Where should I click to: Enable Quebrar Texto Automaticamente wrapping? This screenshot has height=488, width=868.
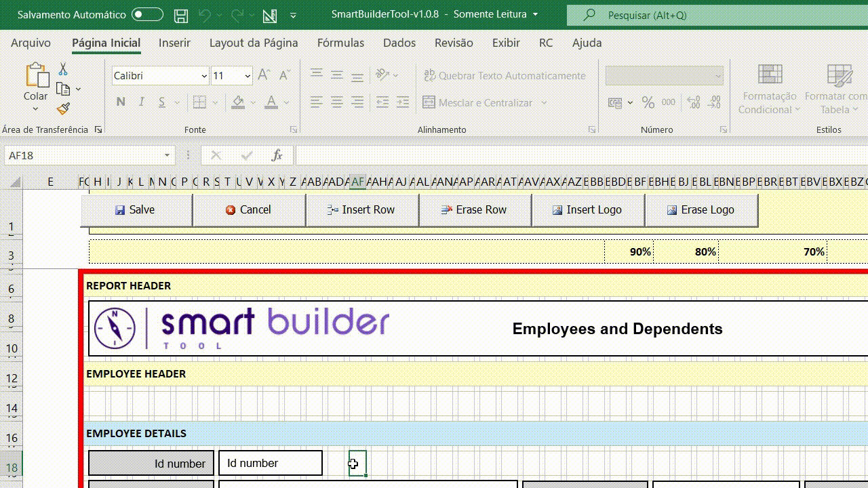pyautogui.click(x=505, y=75)
